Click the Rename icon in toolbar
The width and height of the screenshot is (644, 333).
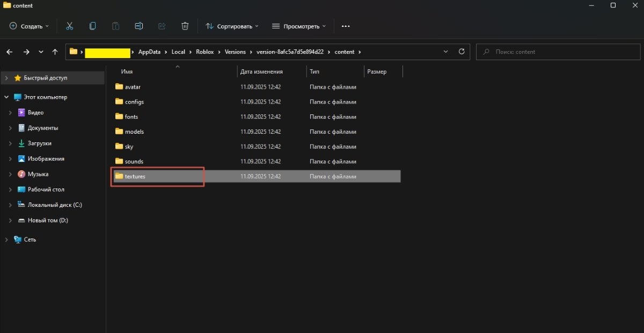click(139, 26)
